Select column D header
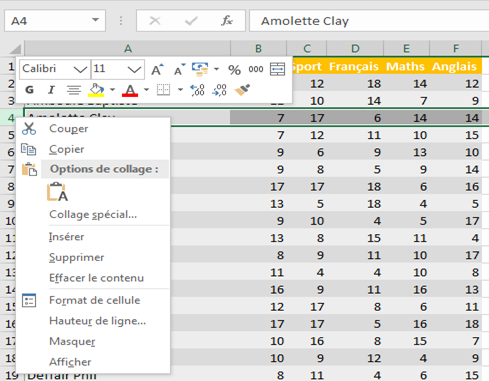The width and height of the screenshot is (489, 381). [355, 49]
